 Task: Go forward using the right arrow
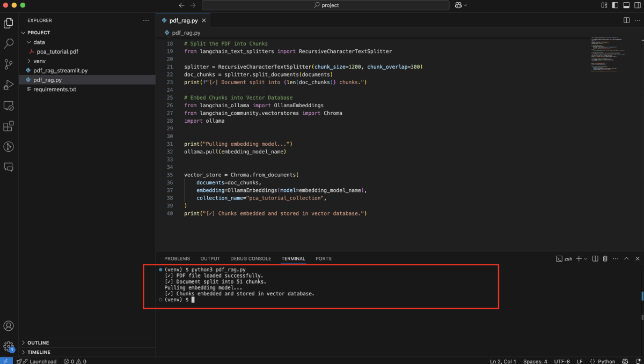(x=193, y=5)
